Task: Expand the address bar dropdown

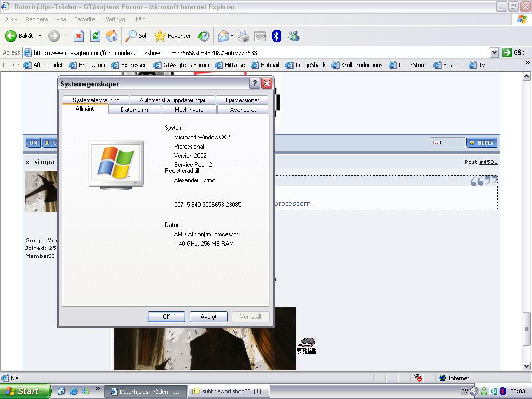Action: [x=495, y=52]
